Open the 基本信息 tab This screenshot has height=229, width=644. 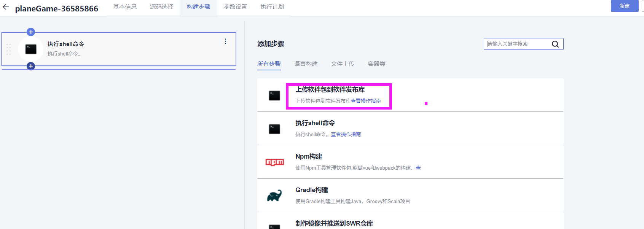125,7
